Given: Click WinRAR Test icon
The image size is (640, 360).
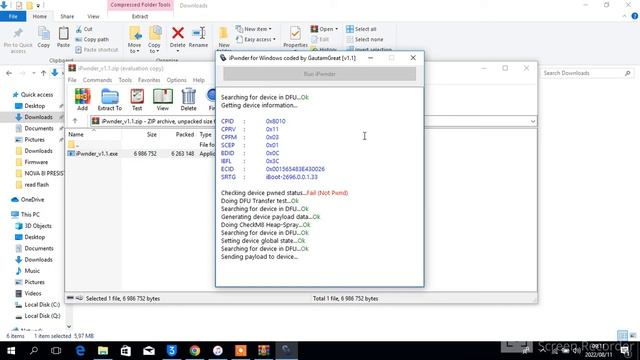Looking at the screenshot, I should click(x=137, y=99).
